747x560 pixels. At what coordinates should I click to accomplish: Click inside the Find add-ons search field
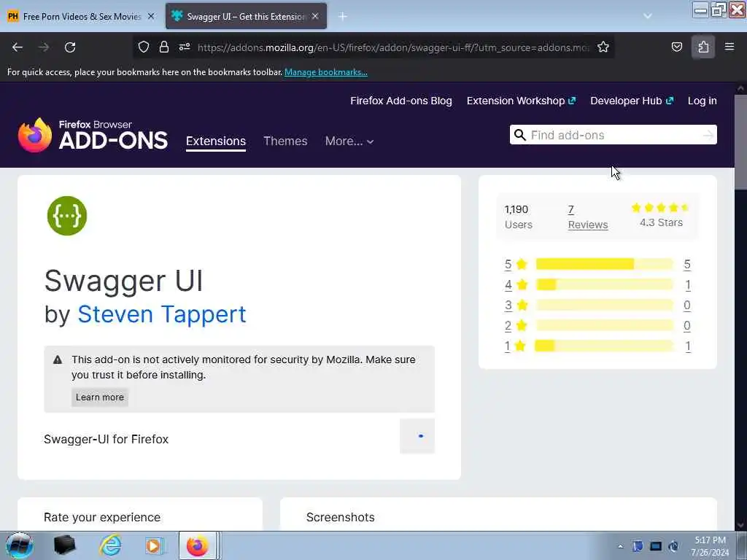[614, 135]
